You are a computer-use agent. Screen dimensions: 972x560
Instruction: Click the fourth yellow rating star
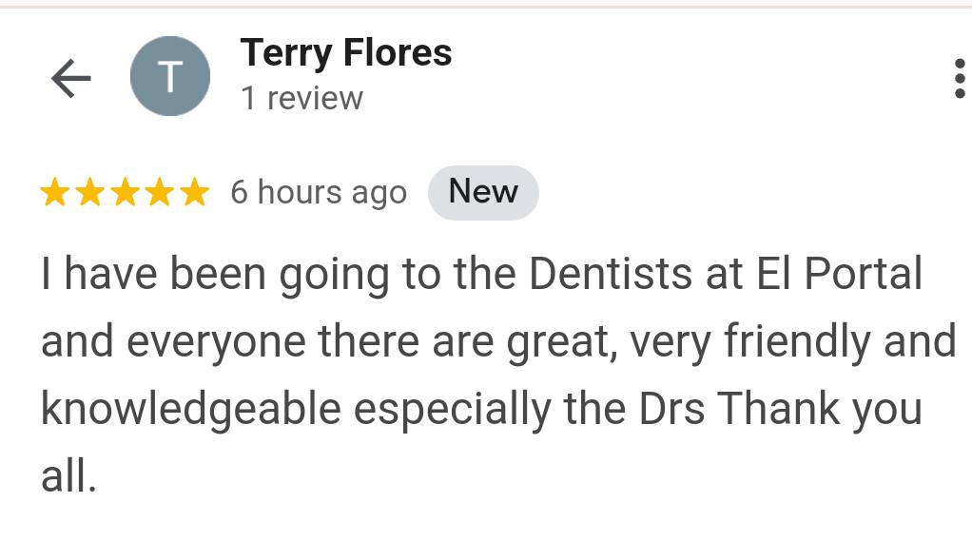[x=160, y=191]
